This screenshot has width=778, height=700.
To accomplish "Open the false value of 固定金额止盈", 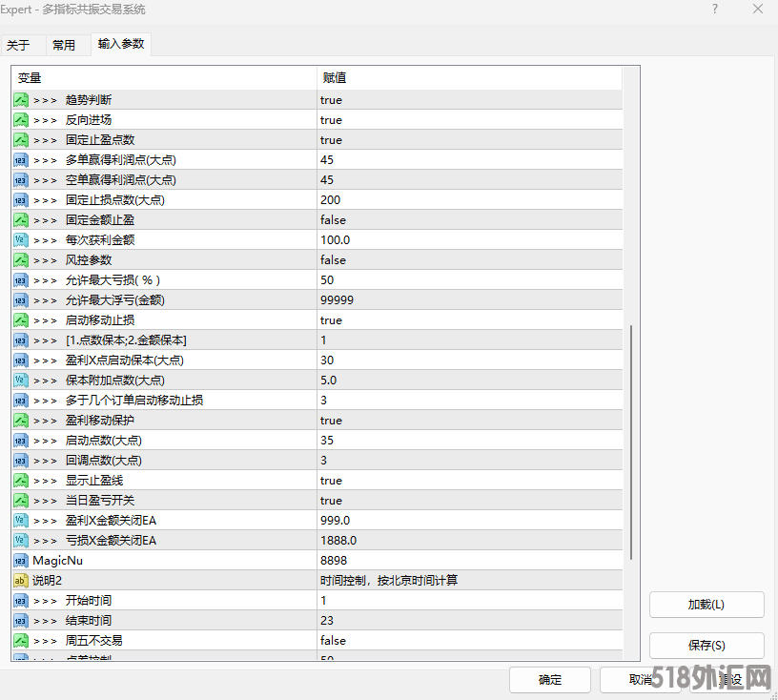I will coord(469,220).
